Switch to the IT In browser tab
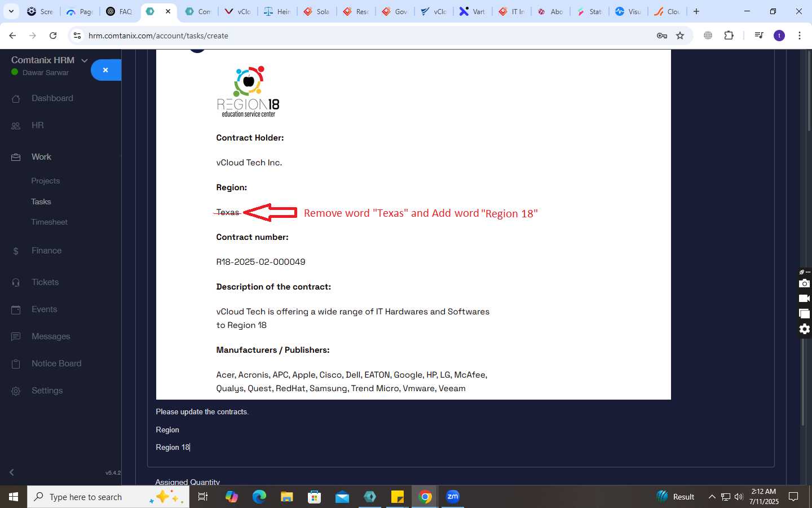Viewport: 812px width, 508px height. (511, 11)
